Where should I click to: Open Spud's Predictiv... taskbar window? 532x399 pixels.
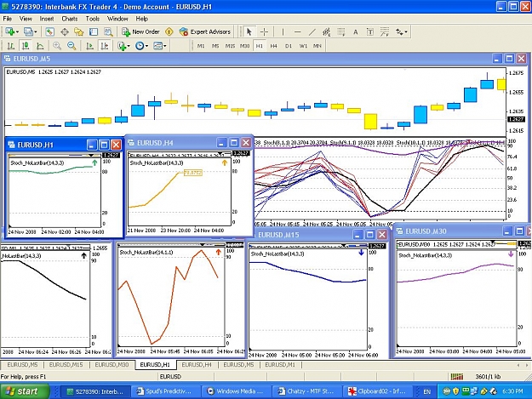click(164, 391)
